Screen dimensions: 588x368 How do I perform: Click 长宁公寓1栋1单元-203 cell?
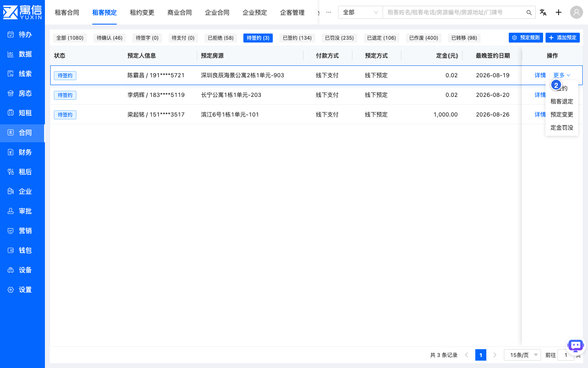(231, 95)
